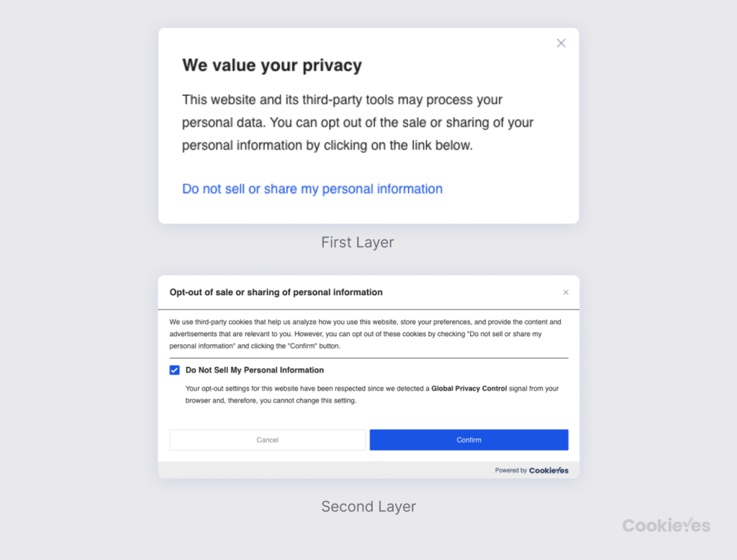Uncheck the Do Not Sell checkbox

[x=175, y=370]
